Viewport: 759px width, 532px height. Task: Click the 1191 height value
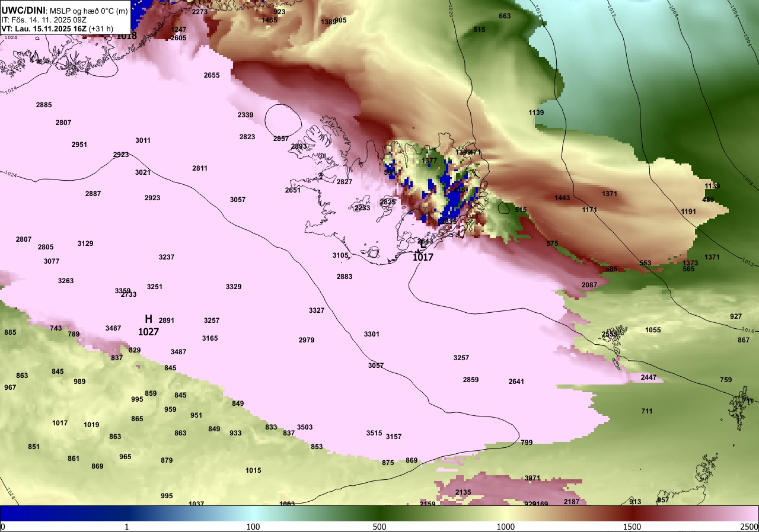click(688, 211)
